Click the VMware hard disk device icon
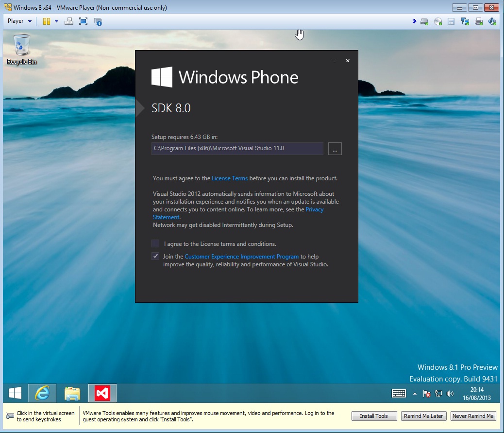Image resolution: width=504 pixels, height=433 pixels. click(424, 21)
